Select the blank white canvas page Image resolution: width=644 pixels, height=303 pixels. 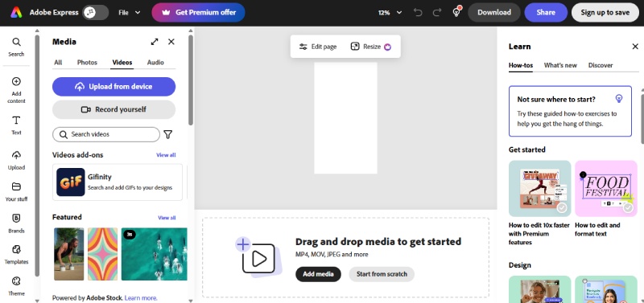[345, 118]
